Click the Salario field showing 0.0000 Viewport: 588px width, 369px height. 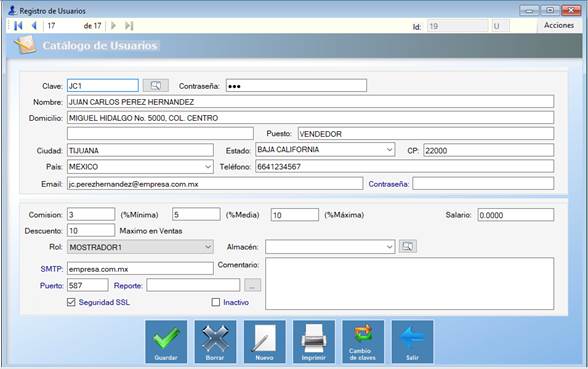point(516,215)
